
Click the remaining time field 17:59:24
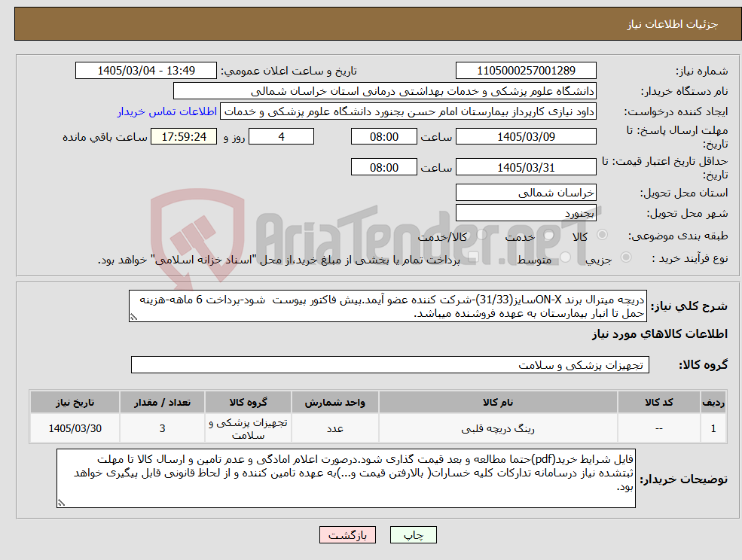pos(184,137)
